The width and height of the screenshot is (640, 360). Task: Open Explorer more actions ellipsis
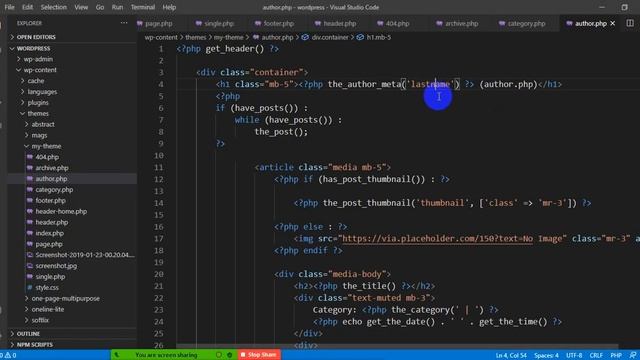[x=124, y=23]
